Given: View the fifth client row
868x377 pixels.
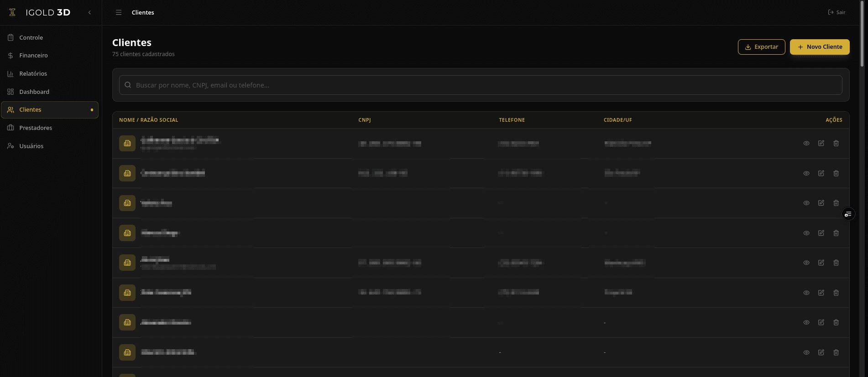Looking at the screenshot, I should [806, 263].
